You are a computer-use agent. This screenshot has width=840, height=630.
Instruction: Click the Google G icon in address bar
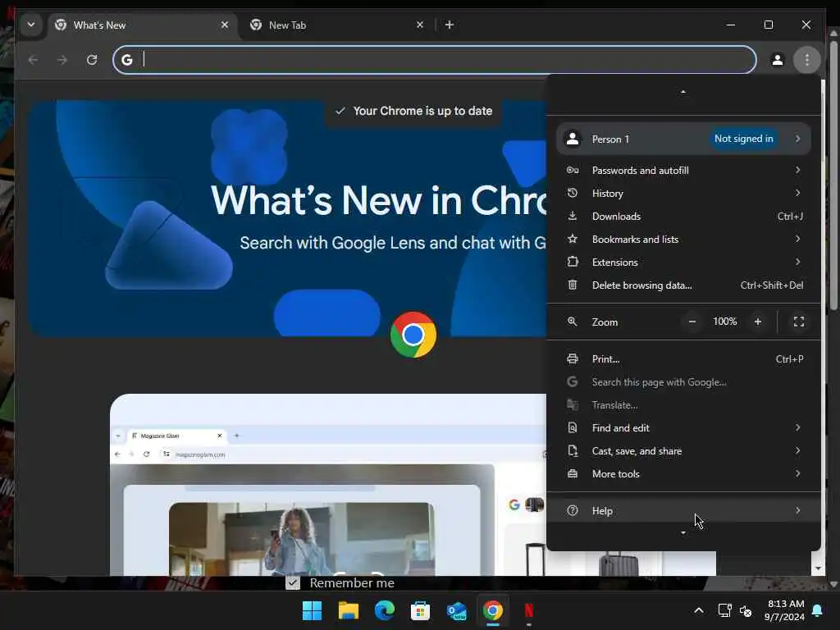click(127, 59)
